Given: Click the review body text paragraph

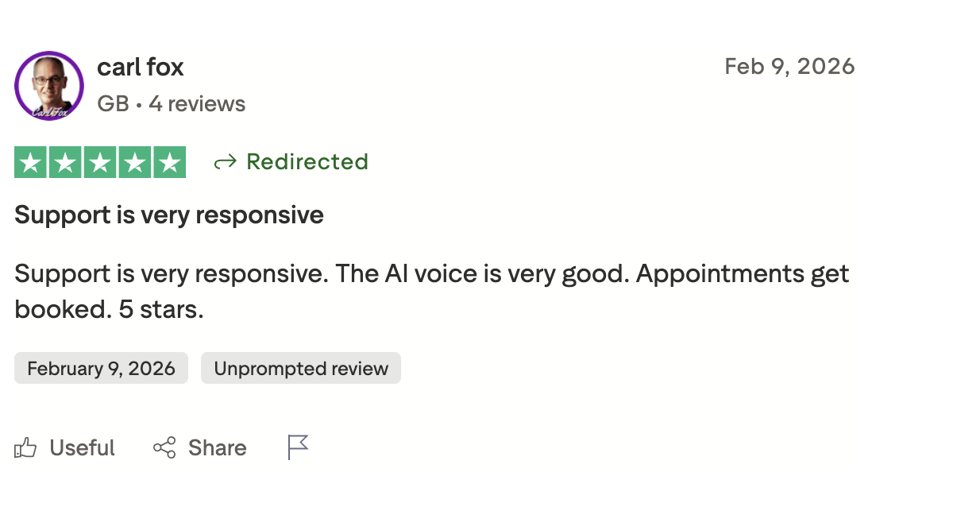Looking at the screenshot, I should coord(431,291).
